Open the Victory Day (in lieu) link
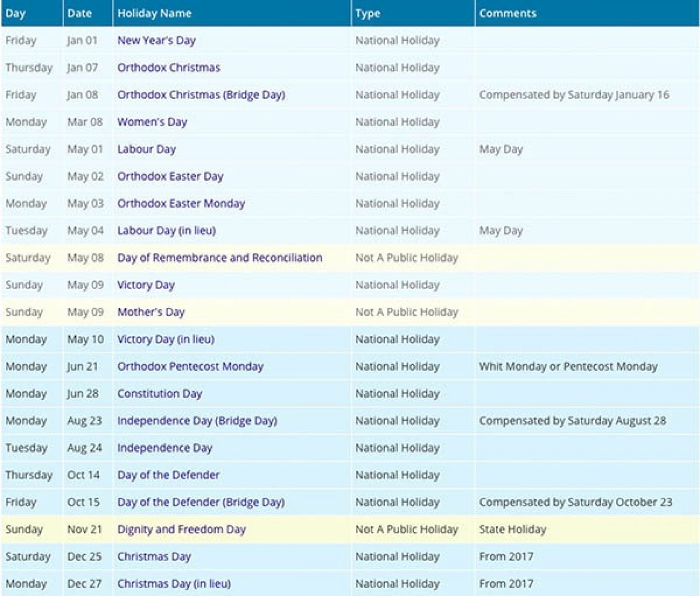Screen dimensions: 700x596 click(x=166, y=339)
